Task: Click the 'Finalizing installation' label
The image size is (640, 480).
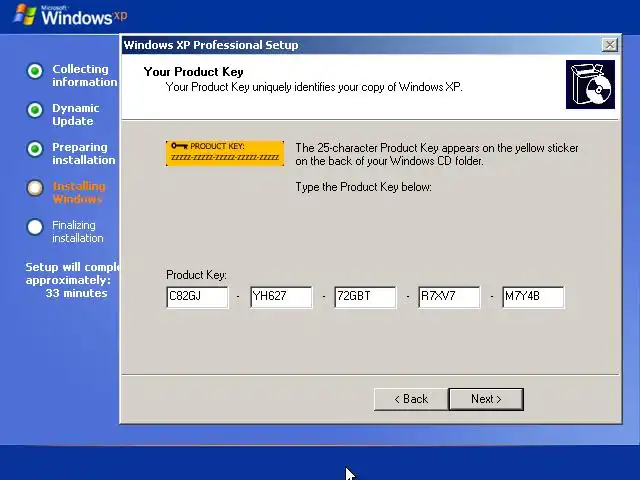Action: pos(78,231)
